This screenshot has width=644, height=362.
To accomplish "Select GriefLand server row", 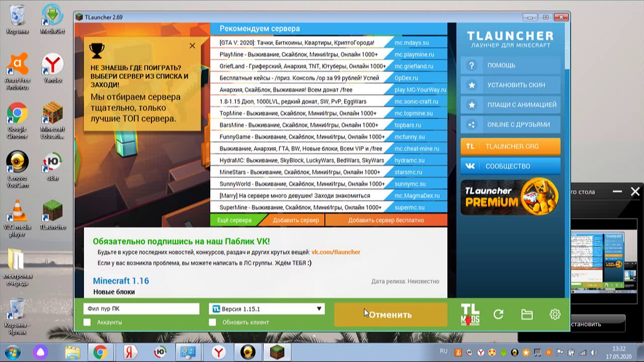I will (x=329, y=66).
